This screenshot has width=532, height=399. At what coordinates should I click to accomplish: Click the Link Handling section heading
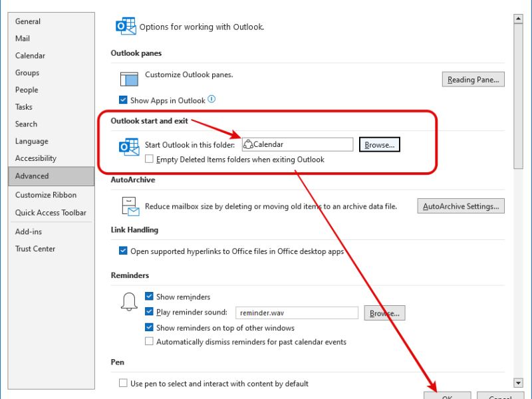134,230
